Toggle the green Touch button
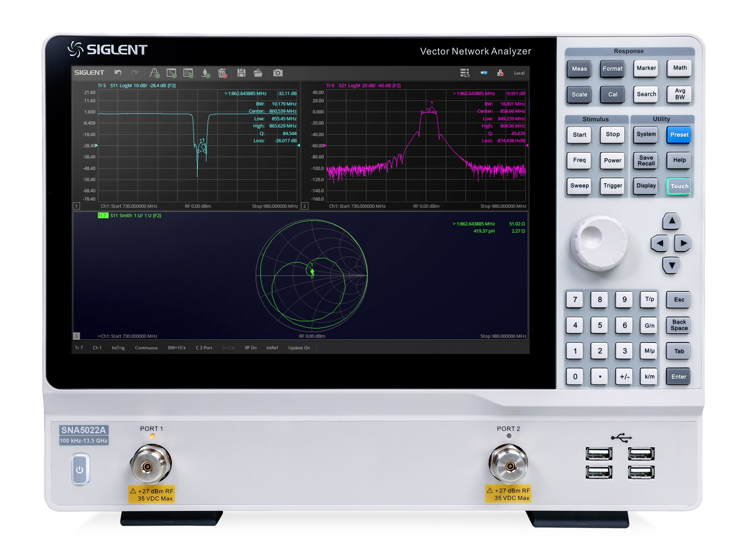Screen dimensions: 747x560 (679, 186)
